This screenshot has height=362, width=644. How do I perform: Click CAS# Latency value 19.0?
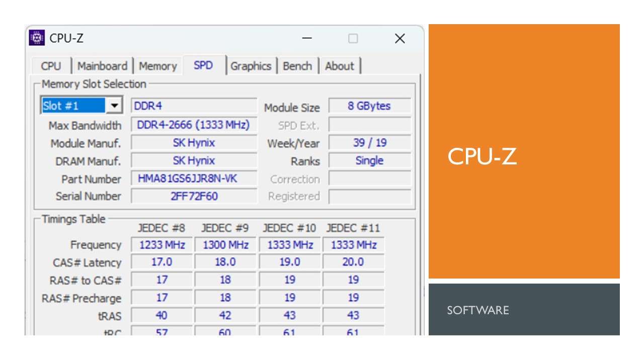290,262
